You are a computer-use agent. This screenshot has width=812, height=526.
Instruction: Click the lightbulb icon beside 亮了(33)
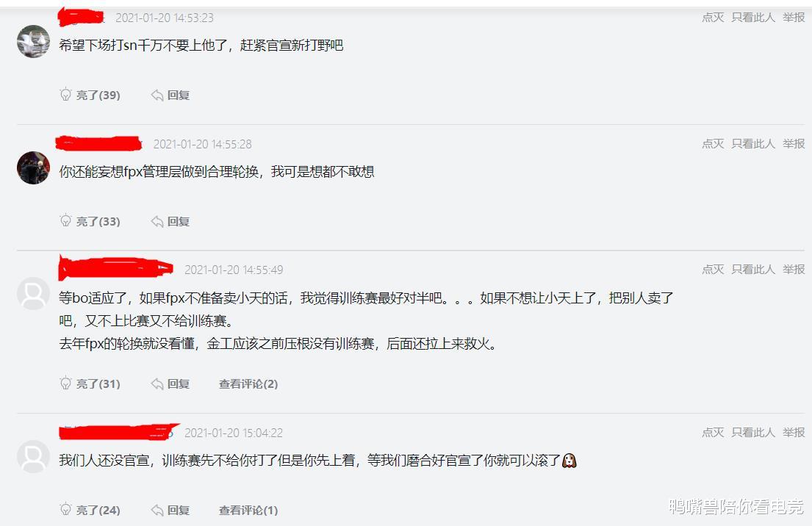click(65, 220)
